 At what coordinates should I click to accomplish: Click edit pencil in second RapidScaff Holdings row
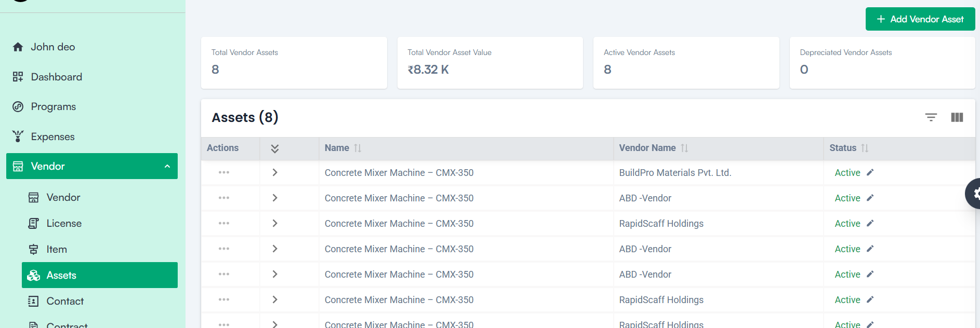pyautogui.click(x=870, y=299)
